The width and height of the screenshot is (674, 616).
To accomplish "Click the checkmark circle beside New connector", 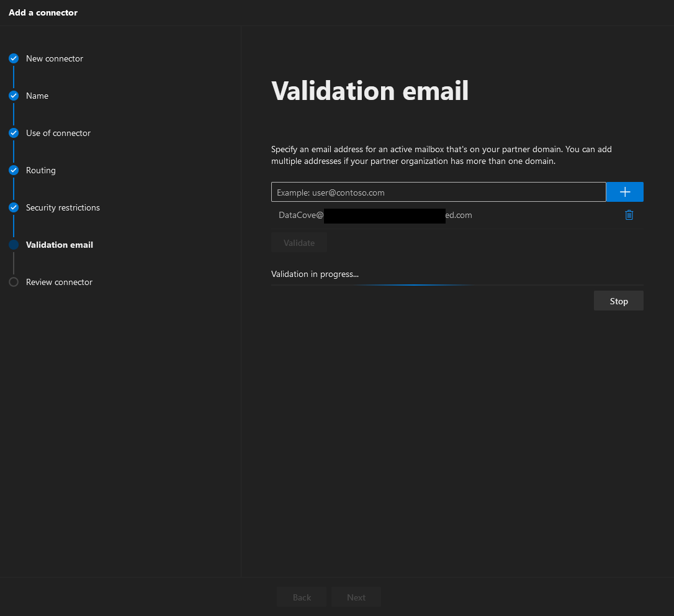I will point(14,58).
